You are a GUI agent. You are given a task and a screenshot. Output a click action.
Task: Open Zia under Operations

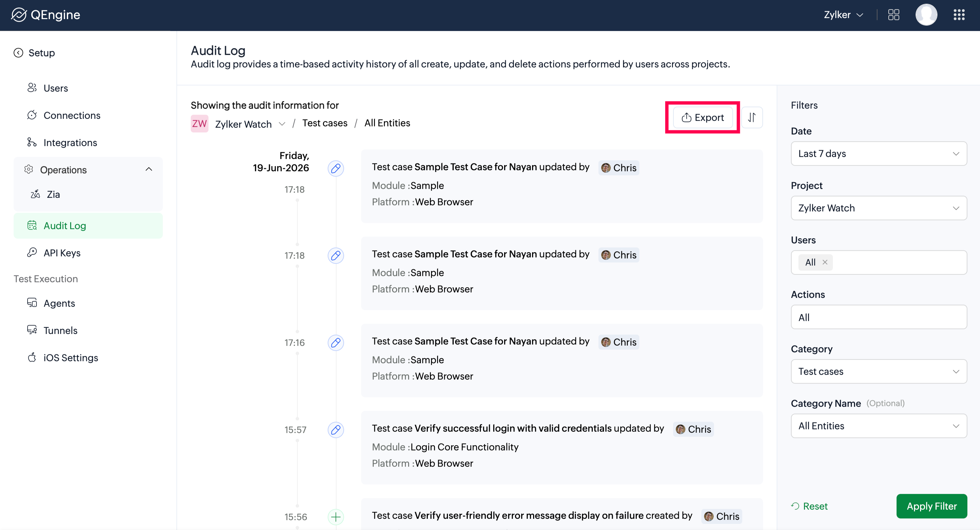pyautogui.click(x=53, y=194)
